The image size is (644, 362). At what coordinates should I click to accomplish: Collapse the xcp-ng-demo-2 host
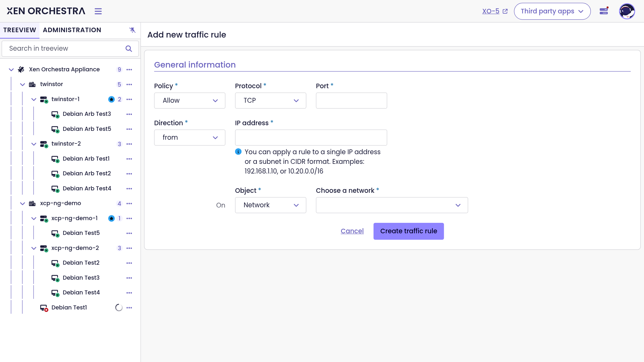[34, 248]
